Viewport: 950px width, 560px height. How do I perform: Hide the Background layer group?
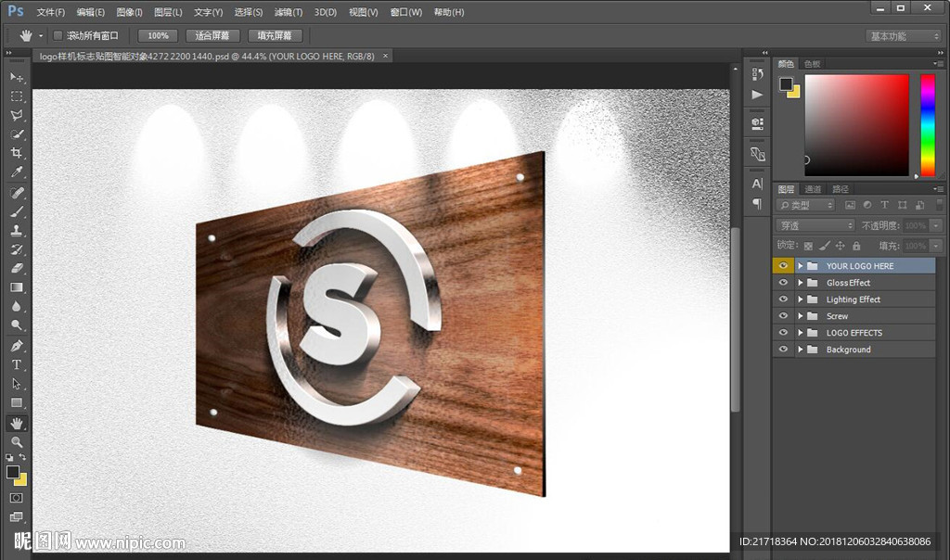(x=783, y=350)
